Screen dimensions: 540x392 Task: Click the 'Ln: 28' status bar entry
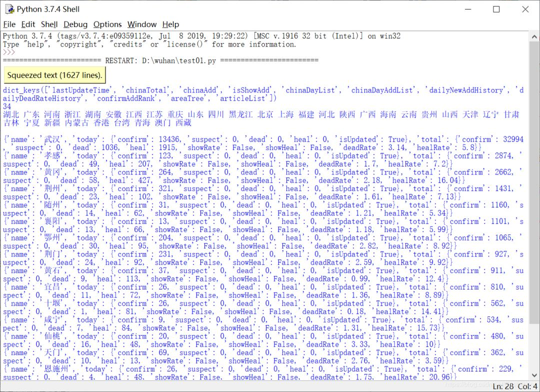click(503, 386)
